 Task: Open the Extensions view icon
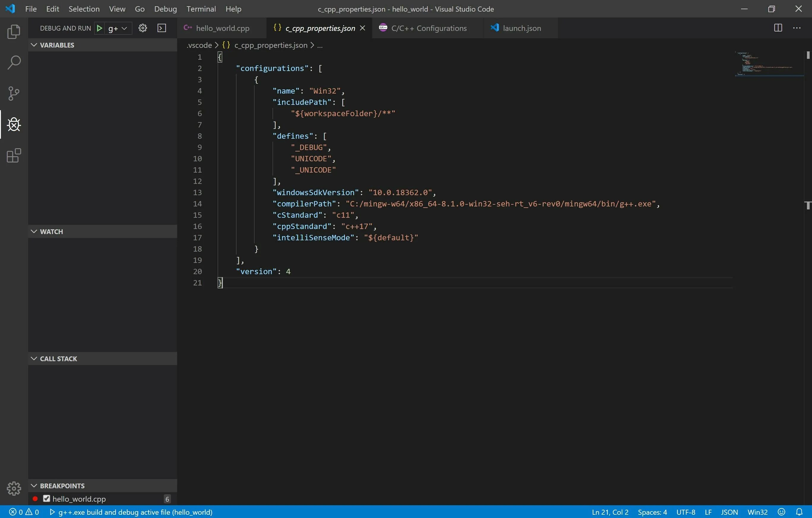[x=14, y=156]
